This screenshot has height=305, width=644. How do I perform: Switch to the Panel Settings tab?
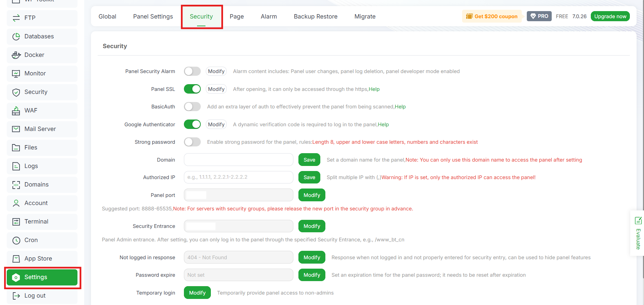pos(153,16)
